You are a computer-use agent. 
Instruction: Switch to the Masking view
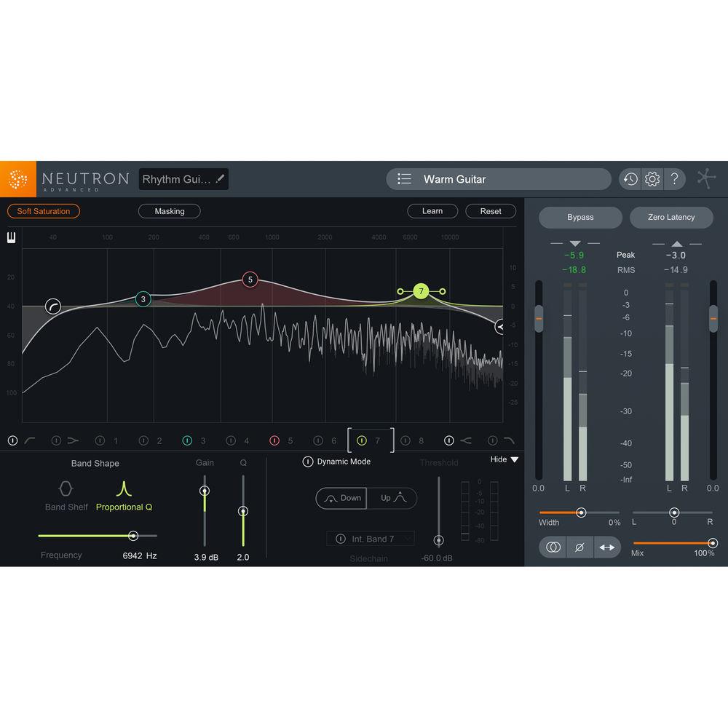pyautogui.click(x=169, y=211)
